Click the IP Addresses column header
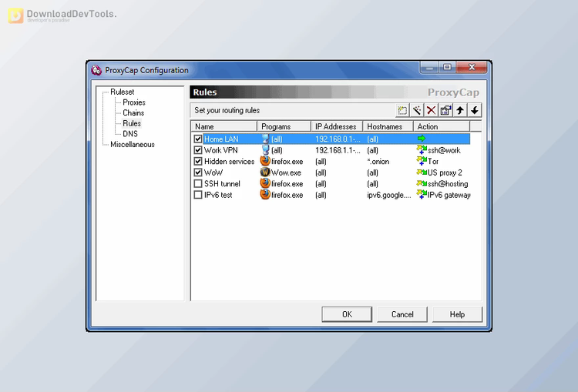This screenshot has height=392, width=578. [x=337, y=126]
